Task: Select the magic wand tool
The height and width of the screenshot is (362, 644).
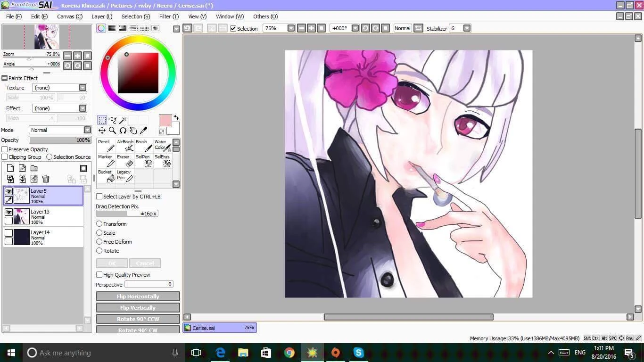Action: pos(123,120)
